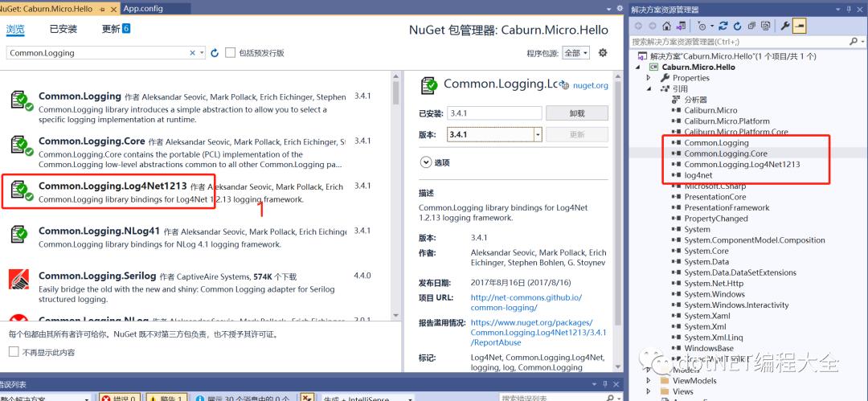Open the App.config document tab
Screen dimensions: 868x401
(x=143, y=8)
